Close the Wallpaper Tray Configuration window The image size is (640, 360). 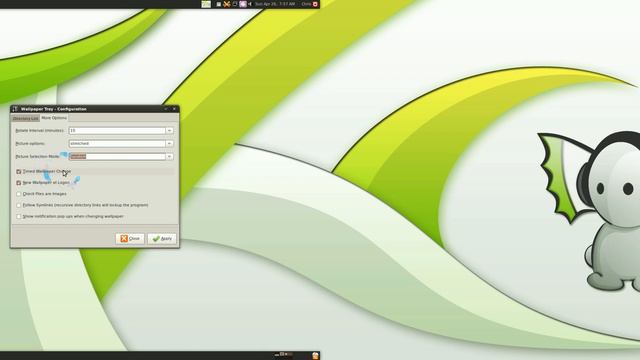pyautogui.click(x=174, y=109)
